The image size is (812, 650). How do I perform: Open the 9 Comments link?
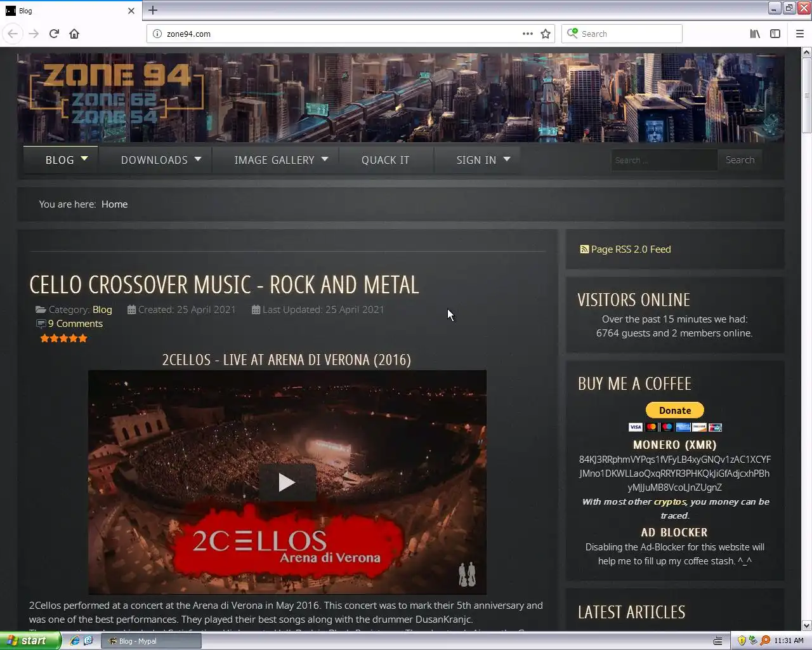pos(75,324)
